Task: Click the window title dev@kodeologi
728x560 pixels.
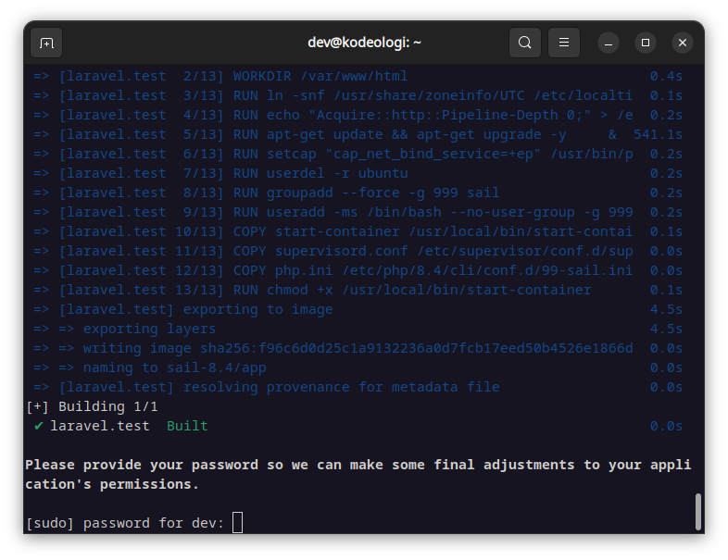Action: coord(364,43)
